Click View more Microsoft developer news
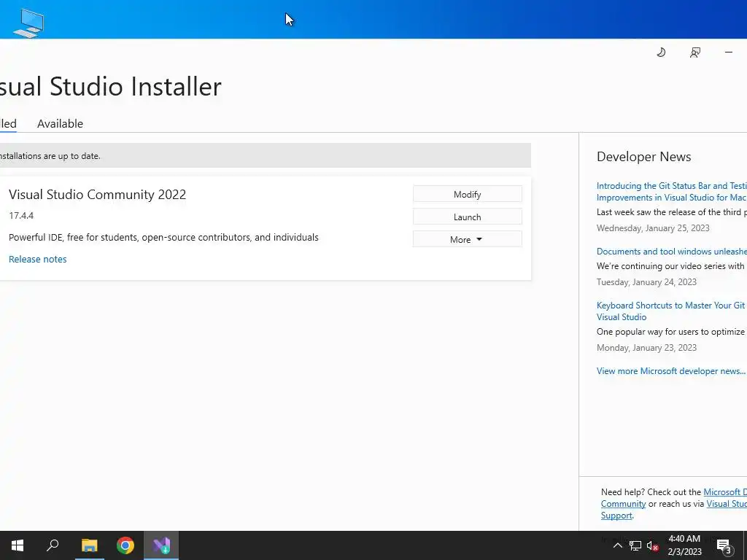Screen dimensions: 747x560 click(x=671, y=371)
